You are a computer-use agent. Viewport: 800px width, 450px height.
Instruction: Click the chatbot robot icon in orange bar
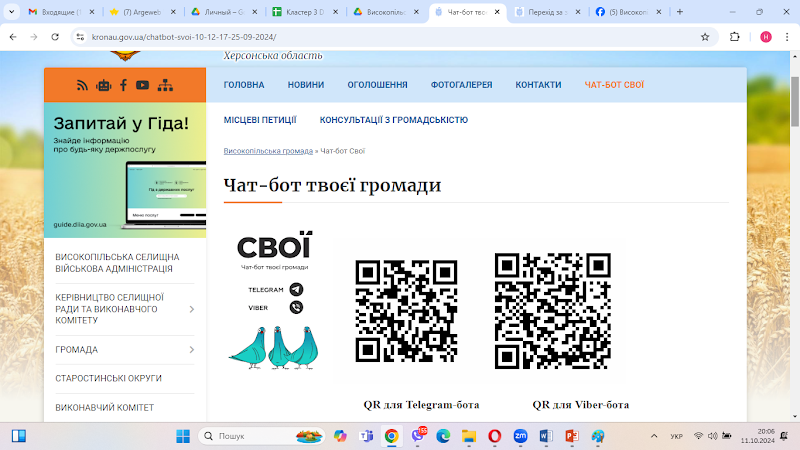[104, 85]
